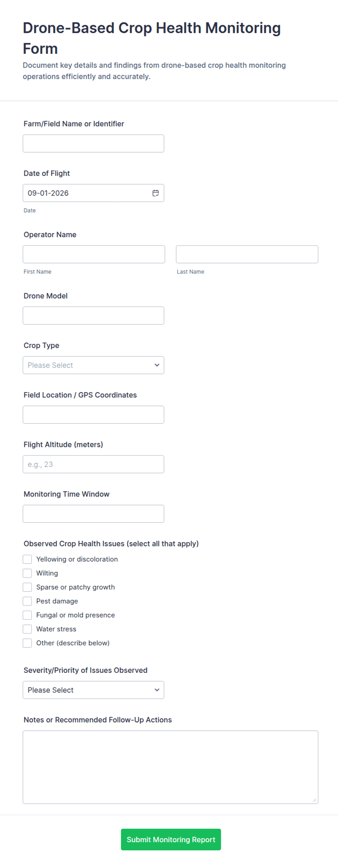Image resolution: width=338 pixels, height=868 pixels.
Task: Open the date picker calendar icon
Action: point(156,193)
